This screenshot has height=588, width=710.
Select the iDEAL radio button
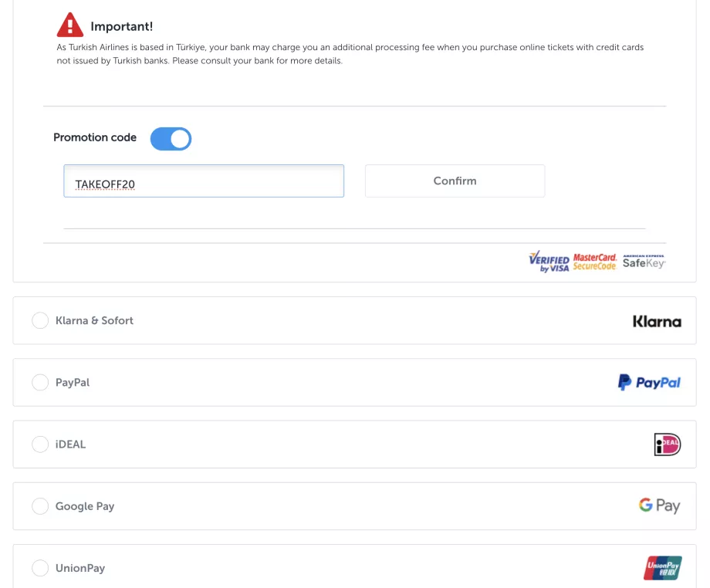pos(40,444)
